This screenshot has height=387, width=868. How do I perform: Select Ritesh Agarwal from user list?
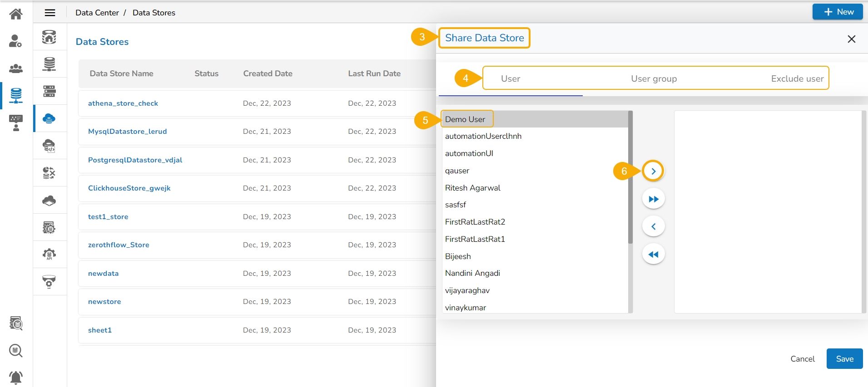(x=472, y=188)
